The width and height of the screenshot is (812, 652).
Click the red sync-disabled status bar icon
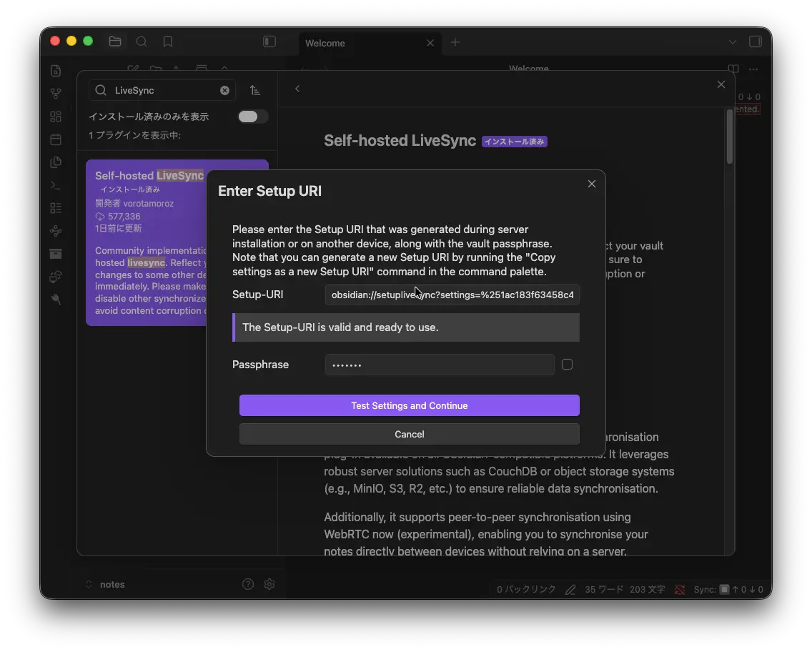[x=680, y=589]
